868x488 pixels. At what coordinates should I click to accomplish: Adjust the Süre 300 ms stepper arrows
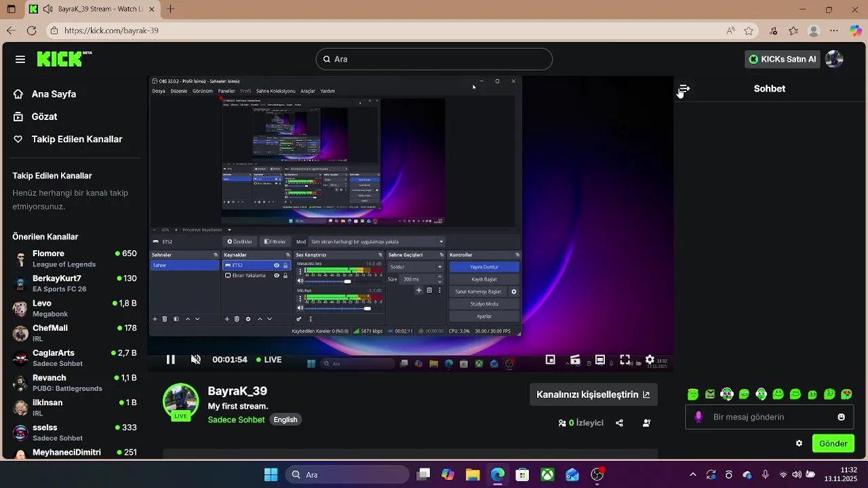(x=439, y=279)
